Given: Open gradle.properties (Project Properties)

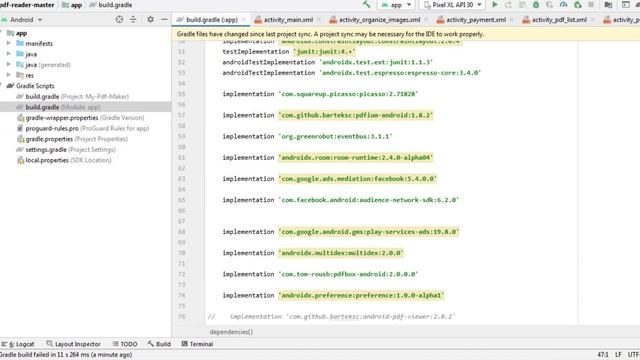Looking at the screenshot, I should point(77,139).
